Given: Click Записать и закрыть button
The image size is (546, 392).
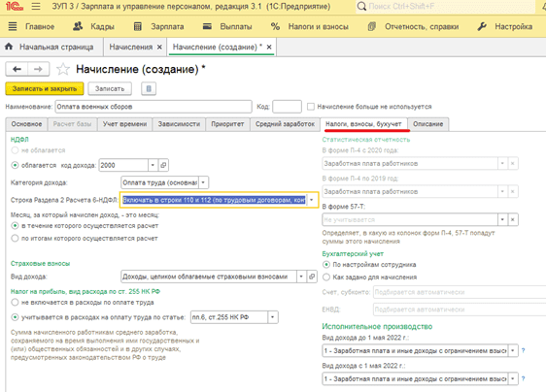Looking at the screenshot, I should (x=45, y=88).
